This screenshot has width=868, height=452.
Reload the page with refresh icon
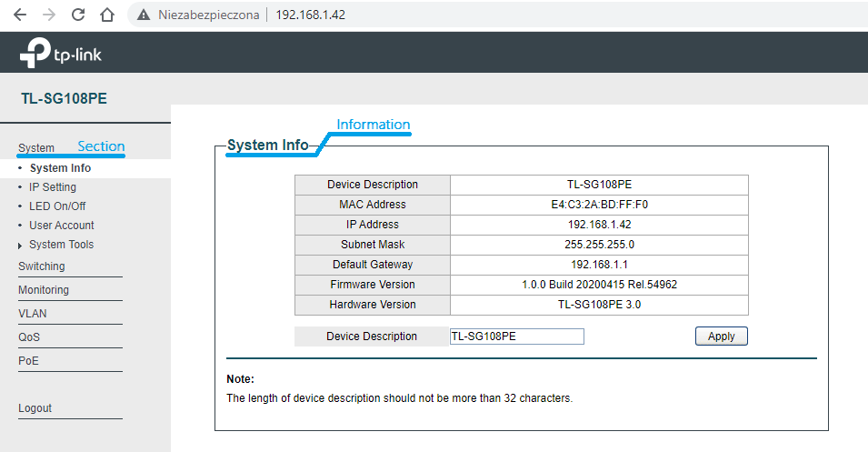(x=78, y=15)
